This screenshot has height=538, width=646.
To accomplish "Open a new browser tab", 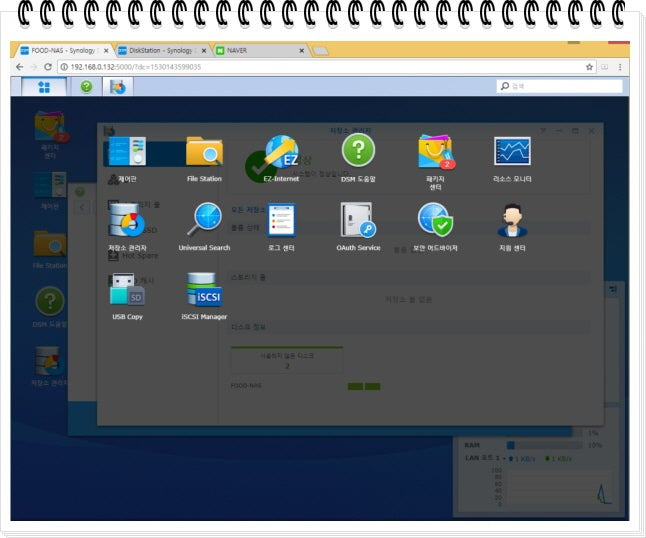I will [321, 51].
